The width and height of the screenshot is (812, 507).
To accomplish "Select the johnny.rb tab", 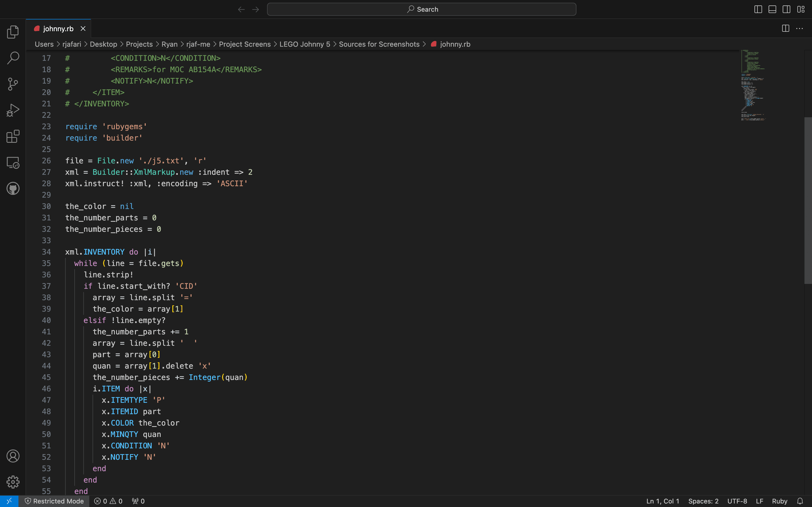I will (58, 28).
